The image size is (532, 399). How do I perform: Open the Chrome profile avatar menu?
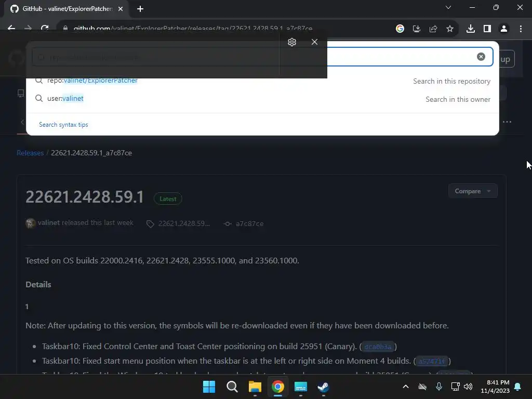(x=504, y=29)
